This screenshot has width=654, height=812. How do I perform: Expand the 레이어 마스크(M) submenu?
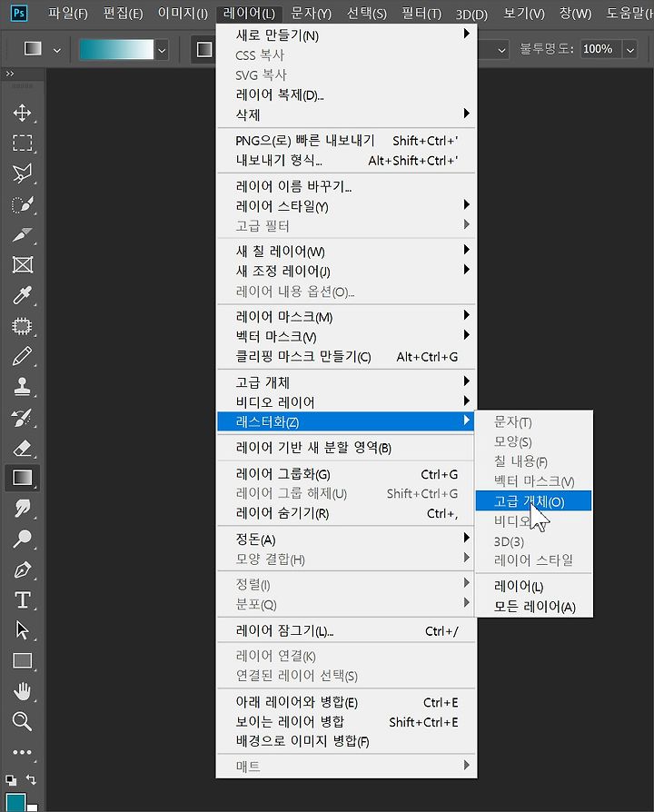[346, 316]
